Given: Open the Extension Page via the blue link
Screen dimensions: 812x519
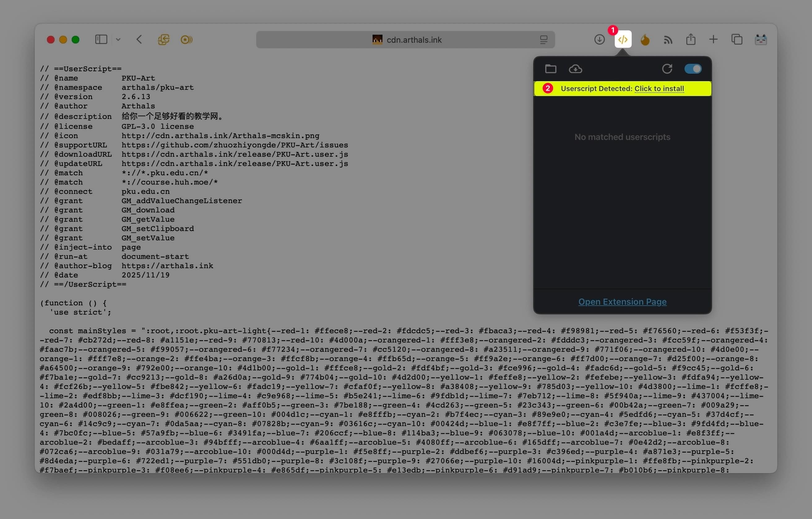Looking at the screenshot, I should pyautogui.click(x=622, y=301).
